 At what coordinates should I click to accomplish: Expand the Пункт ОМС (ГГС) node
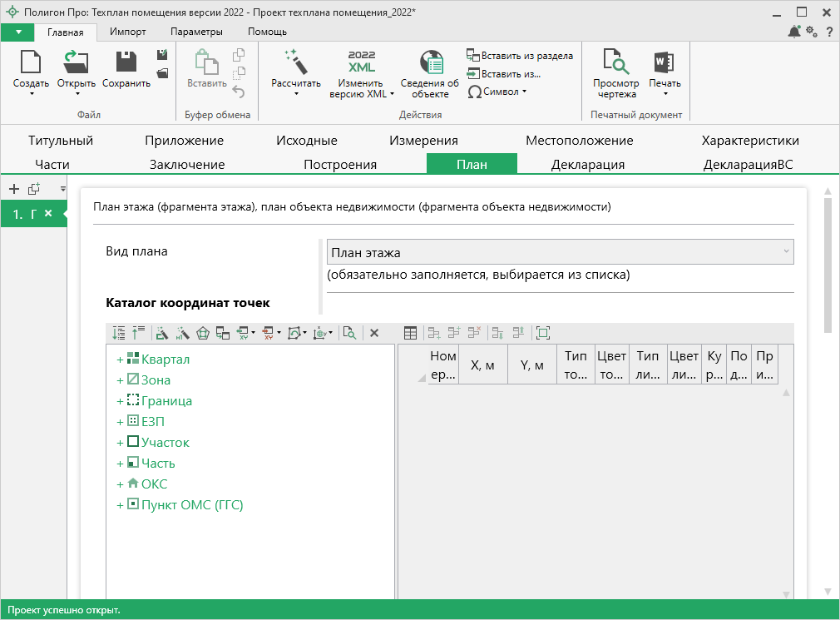pyautogui.click(x=120, y=505)
